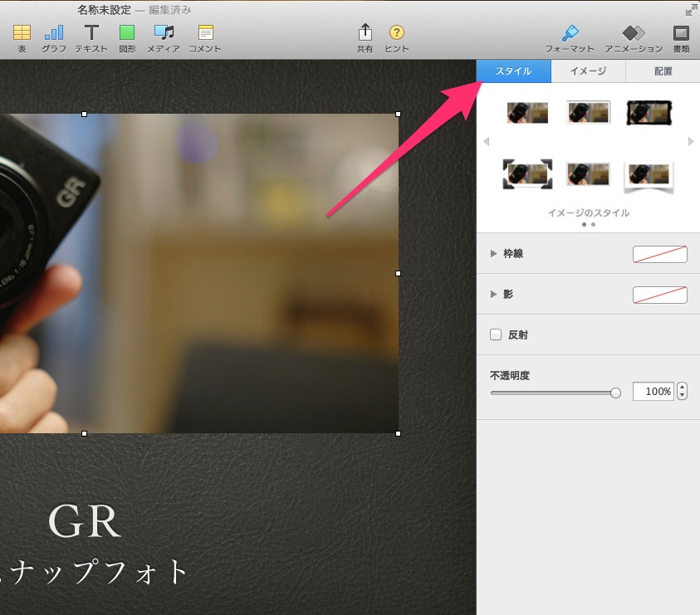Open the 共有 share menu
The width and height of the screenshot is (700, 615).
pos(365,38)
